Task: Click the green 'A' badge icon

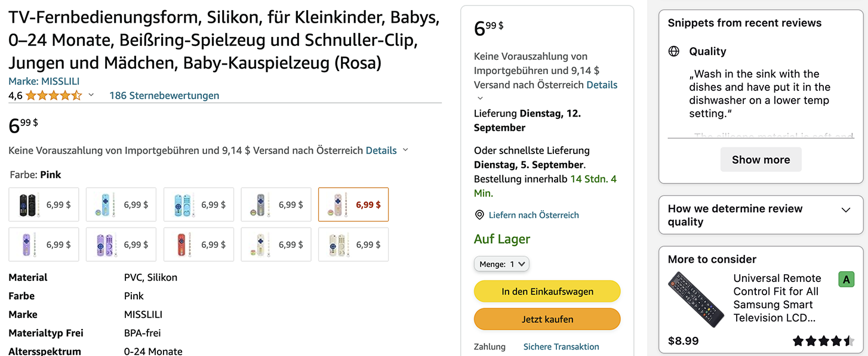Action: [x=846, y=279]
